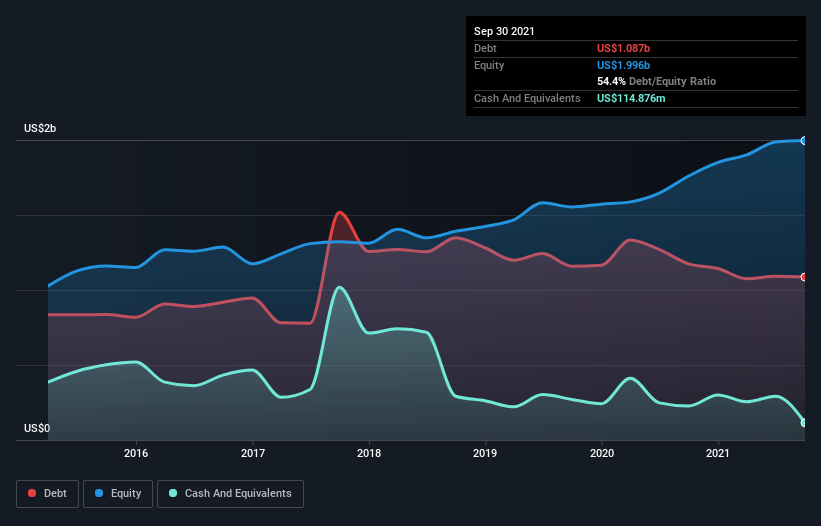
Task: Select the Equity endpoint marker at Sep 2021
Action: (x=804, y=141)
